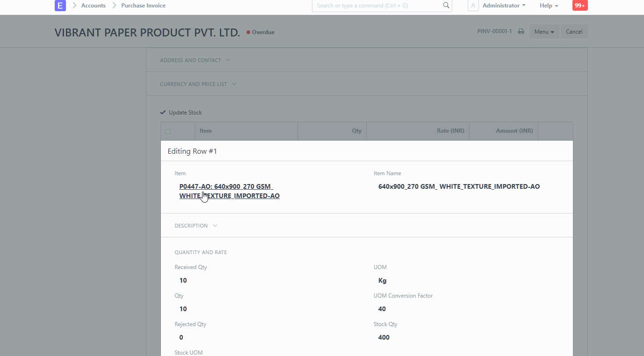Click inside the global search field
This screenshot has width=644, height=356.
pyautogui.click(x=374, y=5)
